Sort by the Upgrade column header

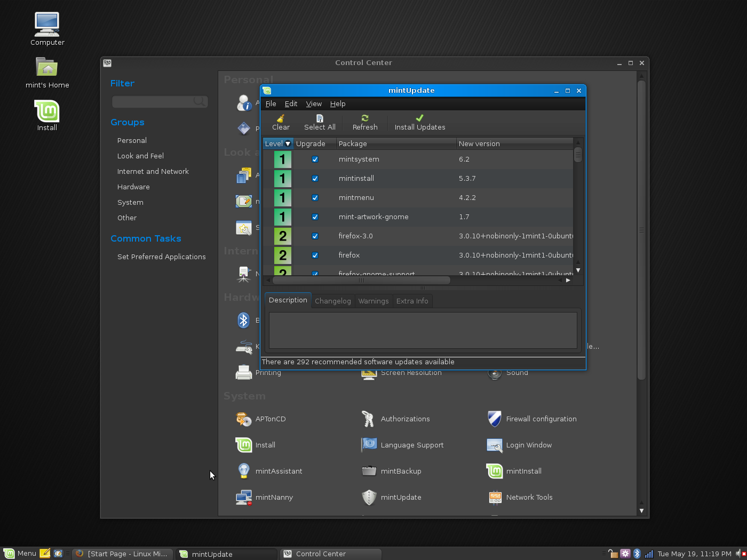315,143
